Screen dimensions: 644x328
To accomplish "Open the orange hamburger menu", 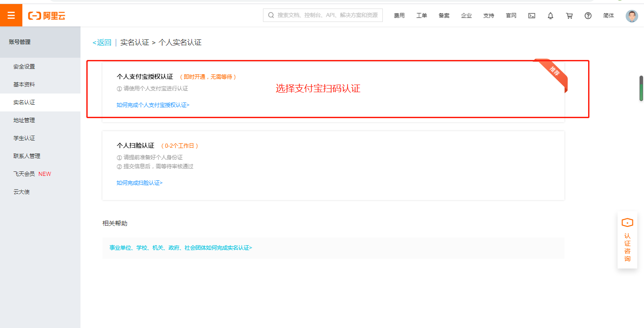I will pyautogui.click(x=11, y=16).
